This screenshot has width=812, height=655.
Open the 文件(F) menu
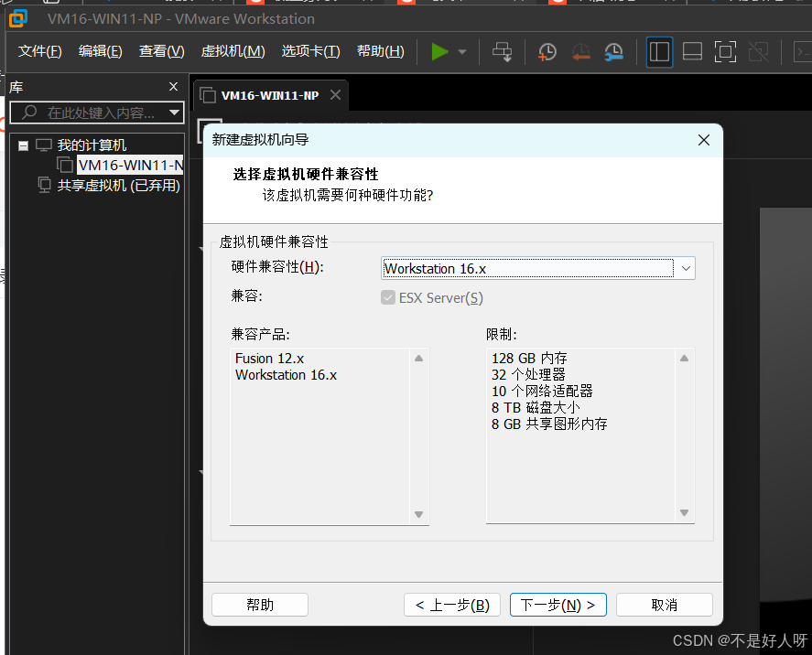pyautogui.click(x=40, y=51)
